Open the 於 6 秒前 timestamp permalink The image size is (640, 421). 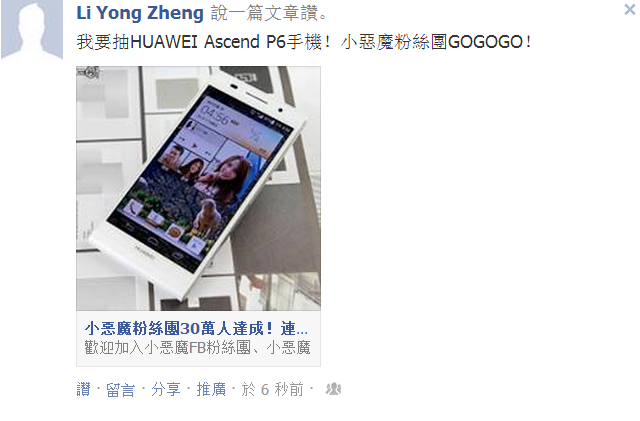point(273,389)
